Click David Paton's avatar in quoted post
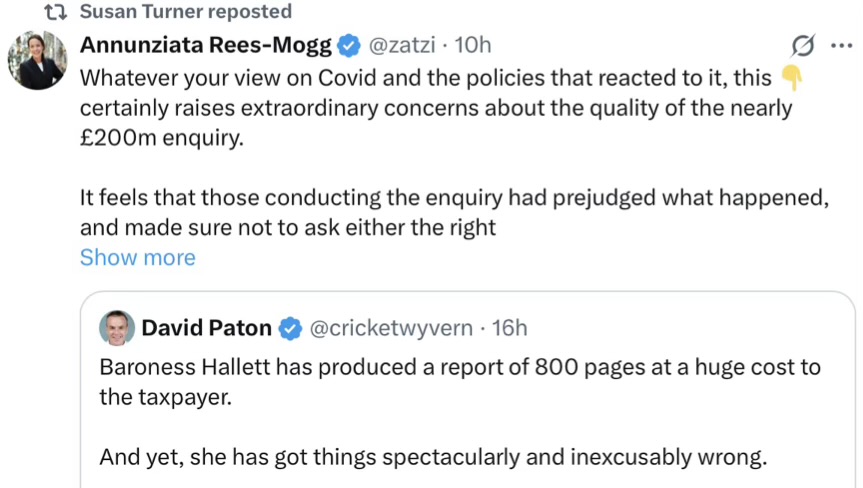This screenshot has height=488, width=863. click(117, 327)
